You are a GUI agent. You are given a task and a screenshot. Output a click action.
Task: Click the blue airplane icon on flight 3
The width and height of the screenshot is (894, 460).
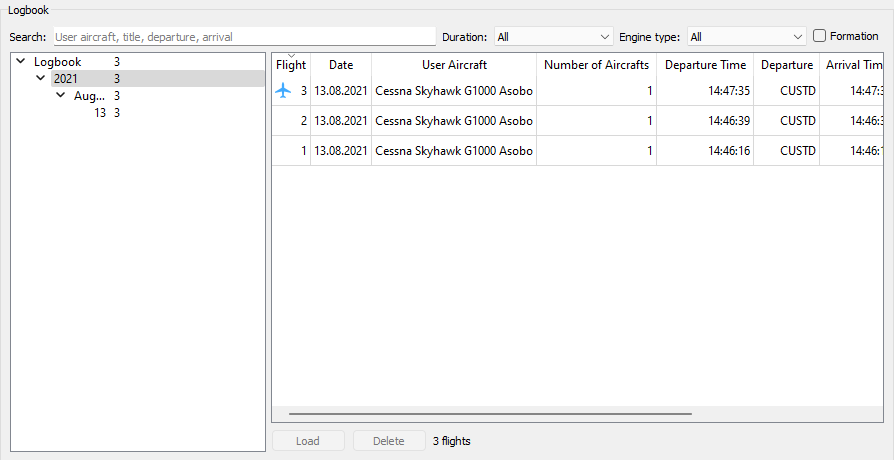pyautogui.click(x=284, y=91)
